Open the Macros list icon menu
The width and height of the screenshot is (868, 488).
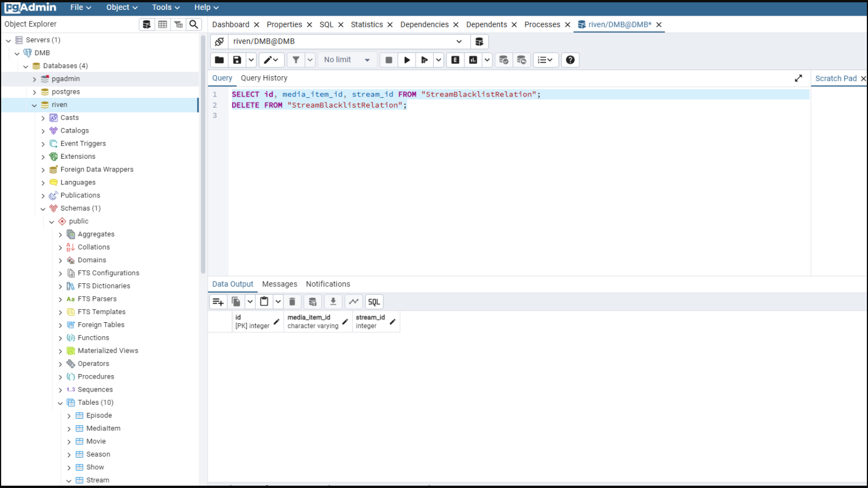coord(545,60)
